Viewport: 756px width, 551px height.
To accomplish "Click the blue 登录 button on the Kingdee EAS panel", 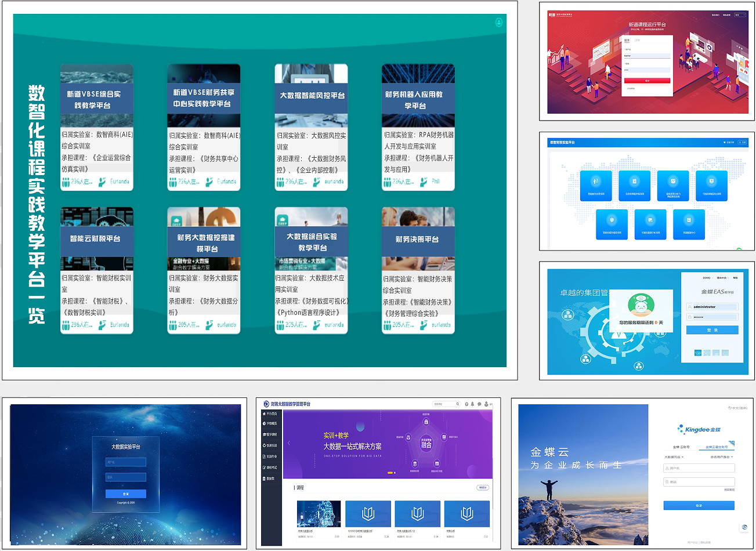I will (712, 330).
